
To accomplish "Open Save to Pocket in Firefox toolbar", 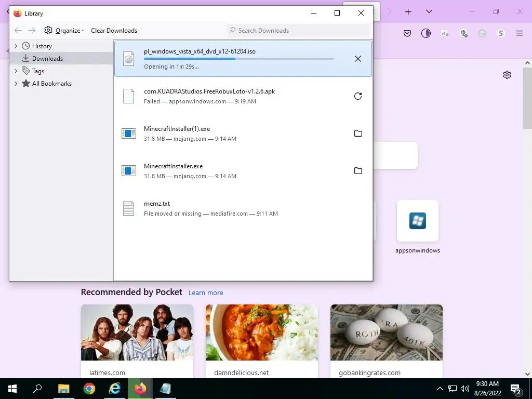I will tap(407, 33).
